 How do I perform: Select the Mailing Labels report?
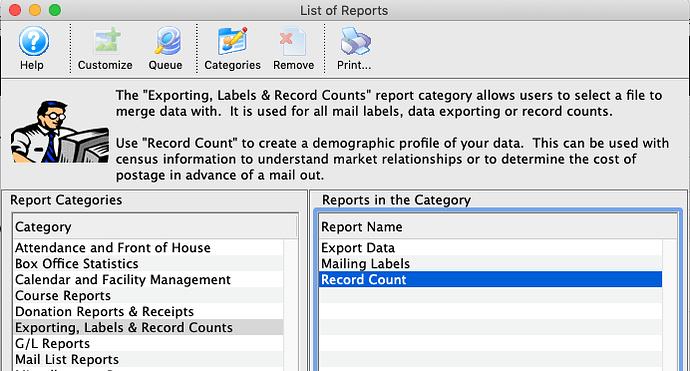click(x=490, y=264)
